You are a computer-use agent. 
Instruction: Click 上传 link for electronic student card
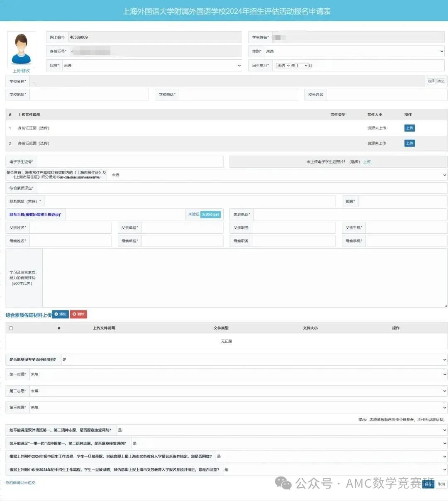(x=367, y=162)
